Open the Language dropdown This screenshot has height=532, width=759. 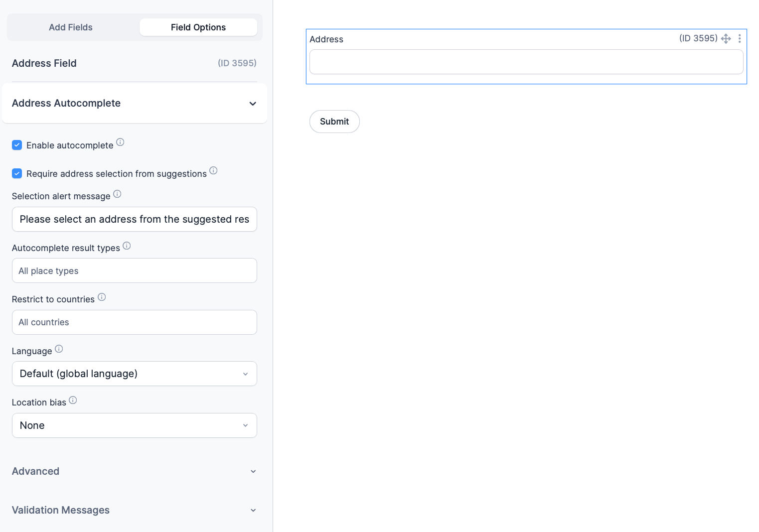(x=135, y=374)
